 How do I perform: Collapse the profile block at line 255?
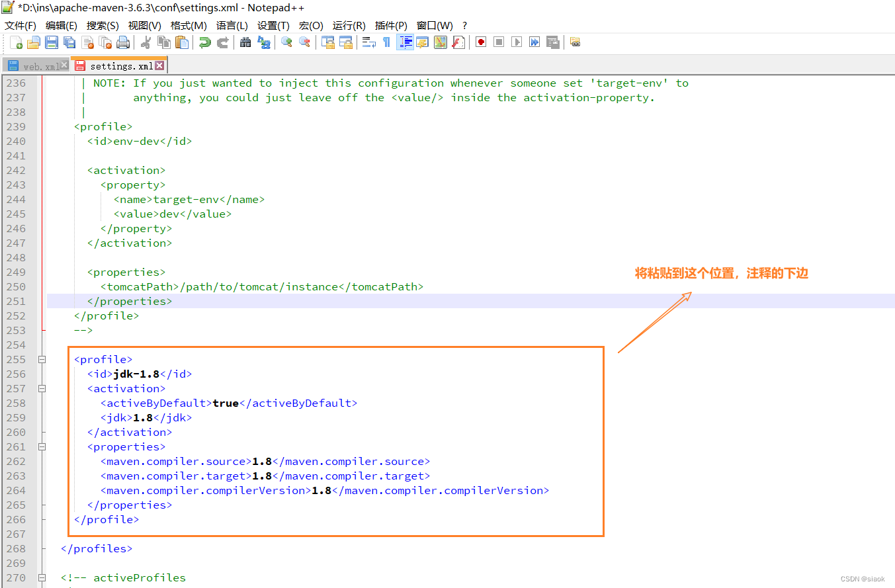coord(42,360)
